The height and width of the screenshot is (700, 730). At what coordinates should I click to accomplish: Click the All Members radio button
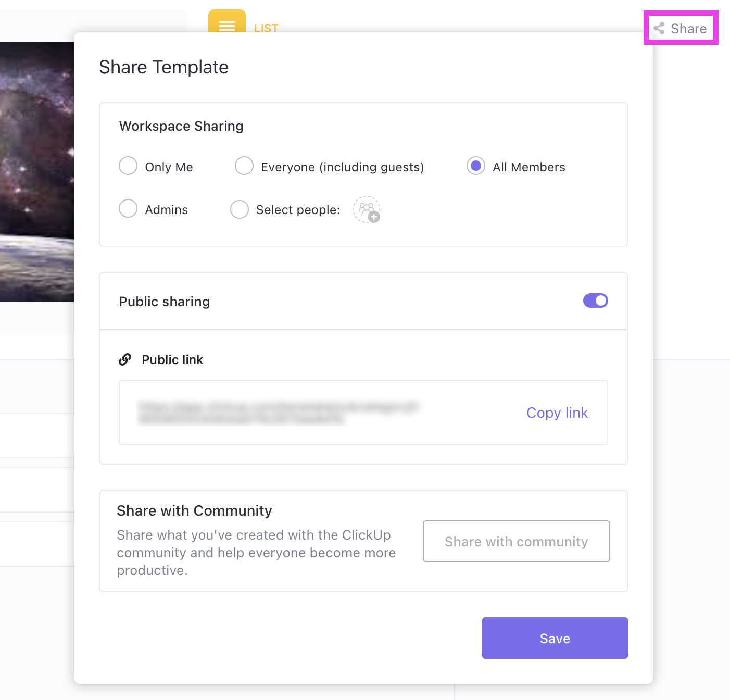click(x=475, y=166)
